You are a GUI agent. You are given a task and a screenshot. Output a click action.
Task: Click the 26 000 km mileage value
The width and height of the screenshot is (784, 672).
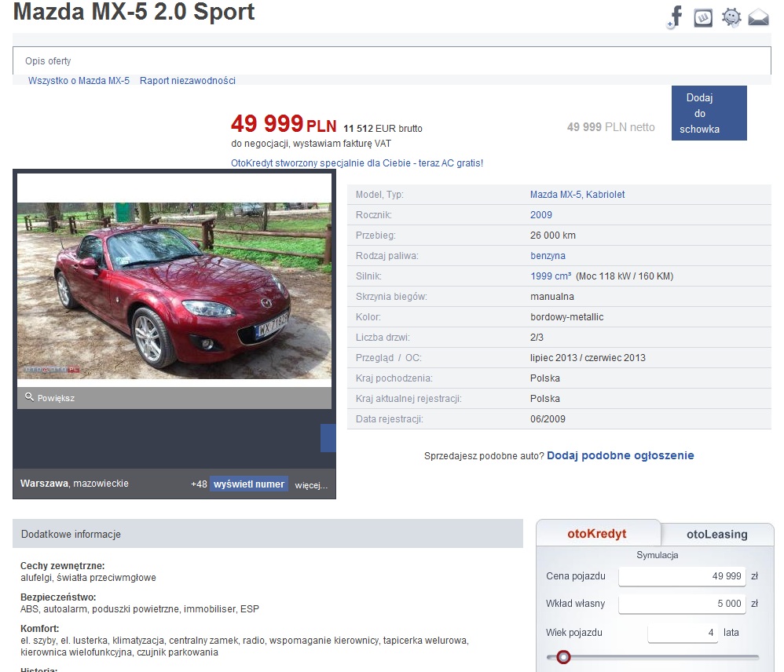pyautogui.click(x=552, y=236)
